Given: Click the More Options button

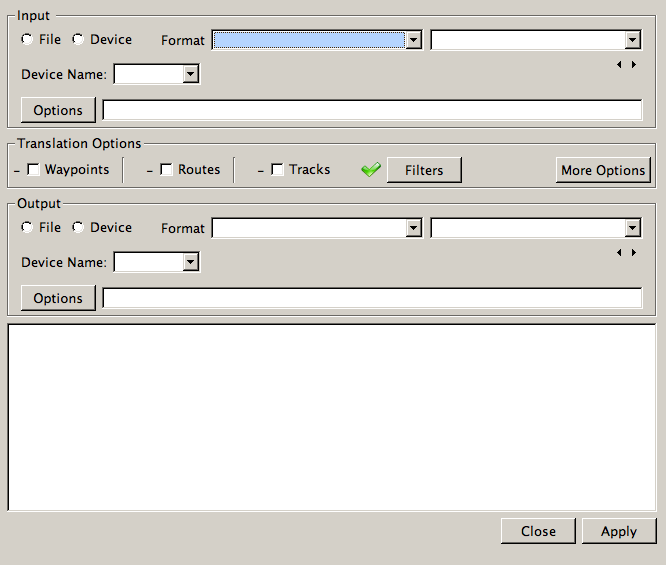Looking at the screenshot, I should click(603, 170).
